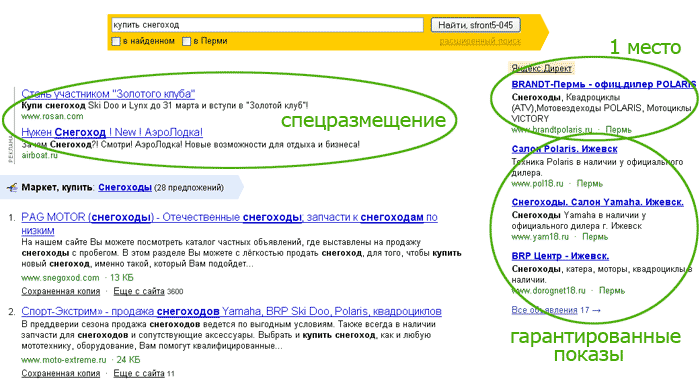Visit the www.rosan.com address
Image resolution: width=700 pixels, height=385 pixels.
pos(52,116)
